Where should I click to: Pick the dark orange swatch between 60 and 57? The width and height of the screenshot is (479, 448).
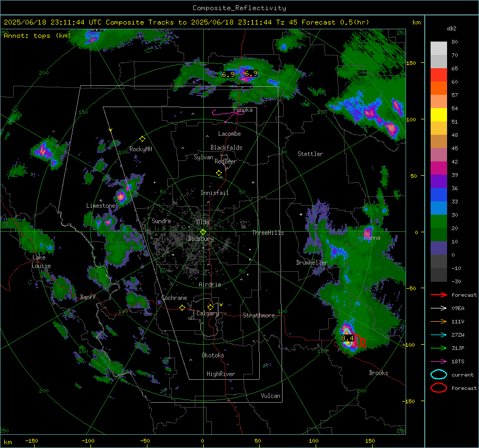point(439,88)
